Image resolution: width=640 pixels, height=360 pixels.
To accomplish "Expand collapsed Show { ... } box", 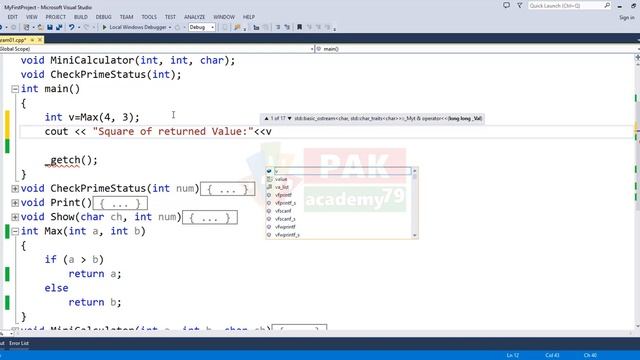I will 209,218.
